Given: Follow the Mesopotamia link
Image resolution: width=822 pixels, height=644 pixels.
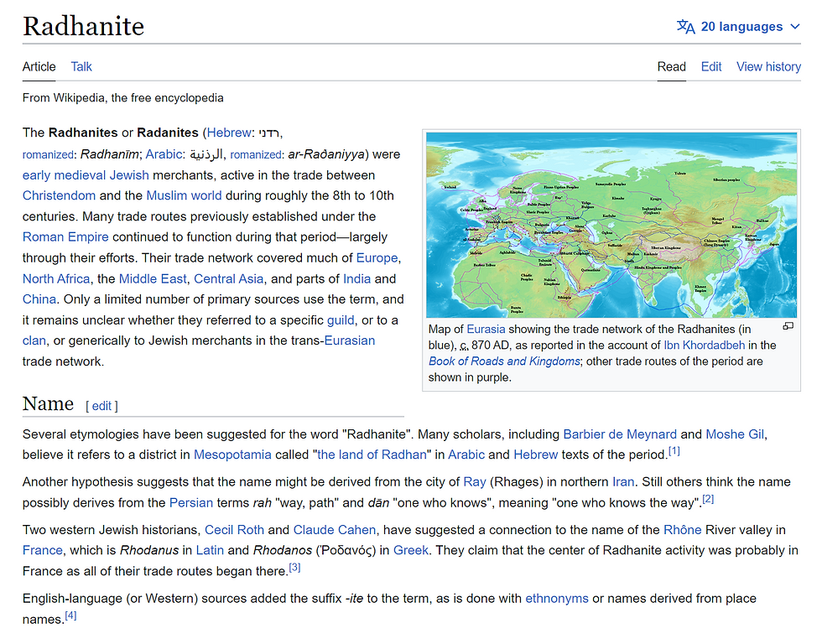Looking at the screenshot, I should tap(232, 454).
